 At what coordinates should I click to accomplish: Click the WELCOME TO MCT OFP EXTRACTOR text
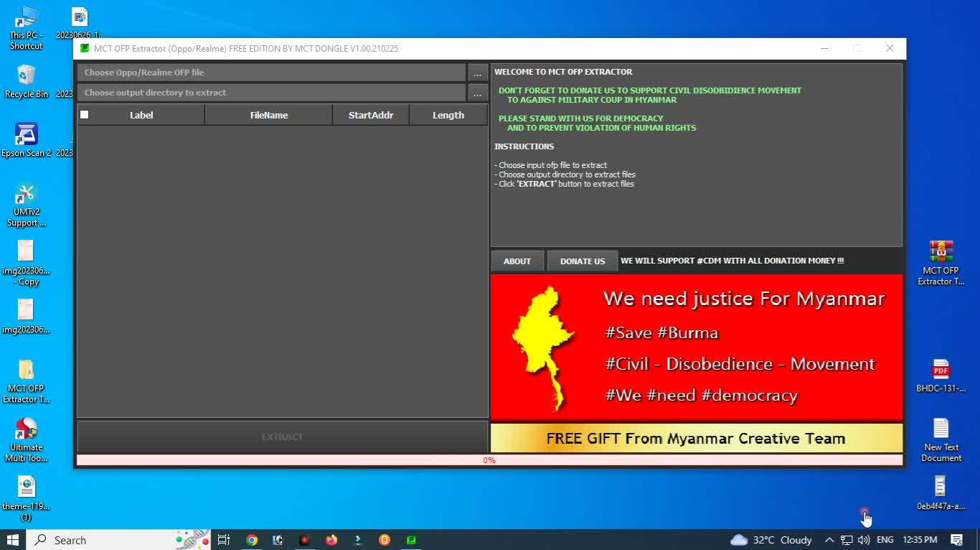click(563, 72)
